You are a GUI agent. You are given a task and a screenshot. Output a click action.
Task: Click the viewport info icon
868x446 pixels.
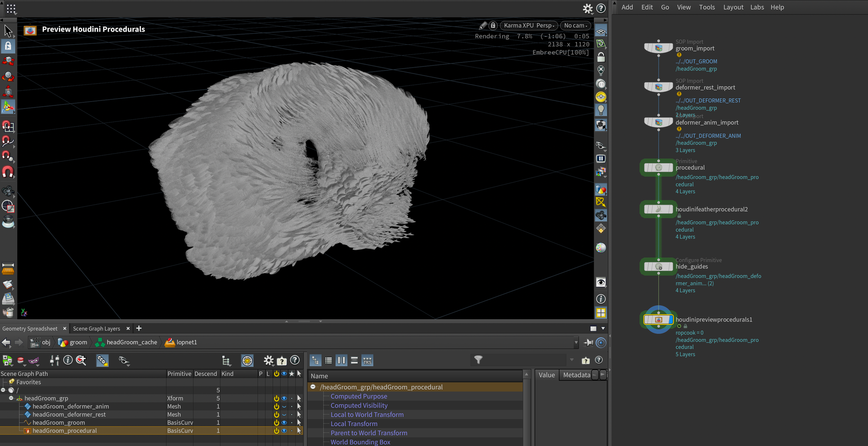601,299
